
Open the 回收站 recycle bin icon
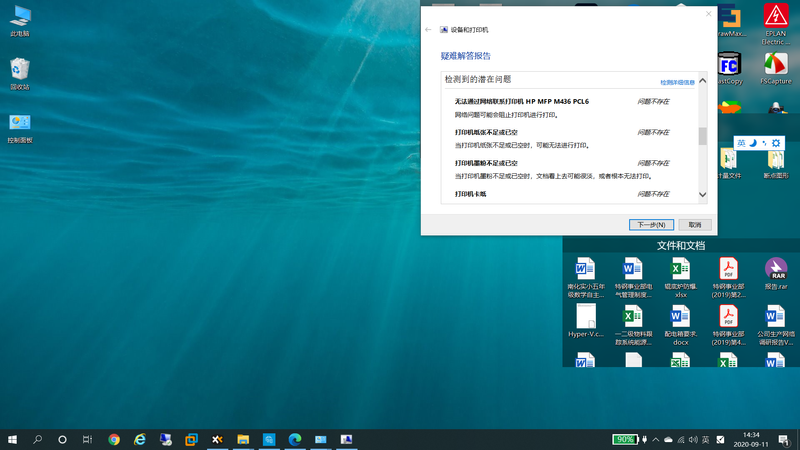pyautogui.click(x=20, y=71)
